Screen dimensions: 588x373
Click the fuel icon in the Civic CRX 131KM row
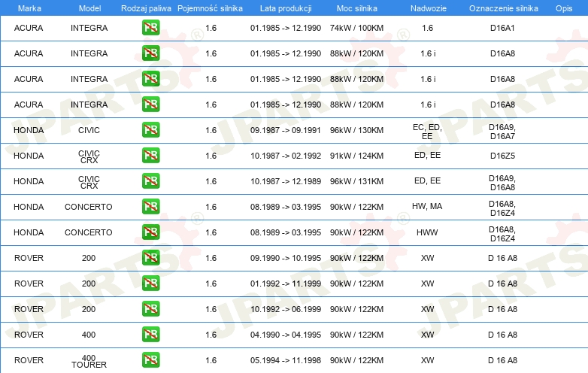pyautogui.click(x=150, y=181)
